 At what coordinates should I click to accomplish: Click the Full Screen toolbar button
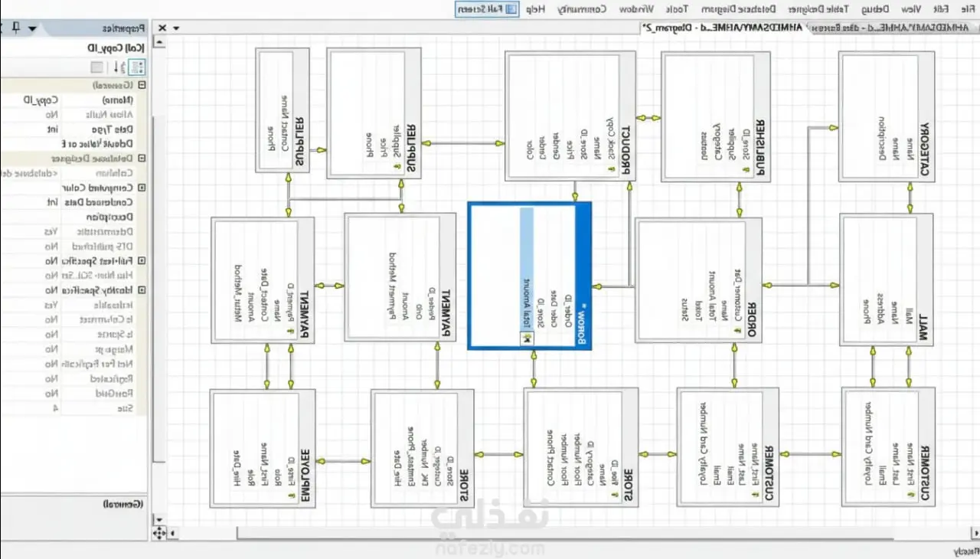[x=487, y=9]
